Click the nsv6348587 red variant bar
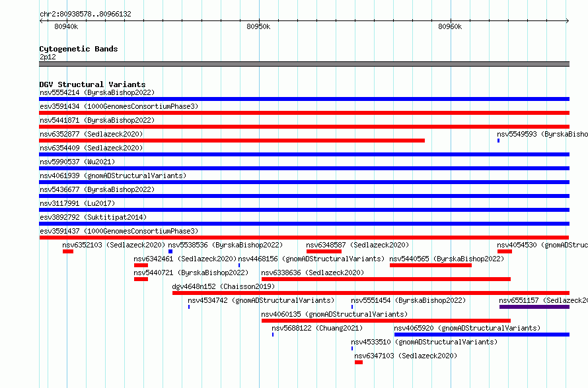The width and height of the screenshot is (588, 388). point(324,251)
